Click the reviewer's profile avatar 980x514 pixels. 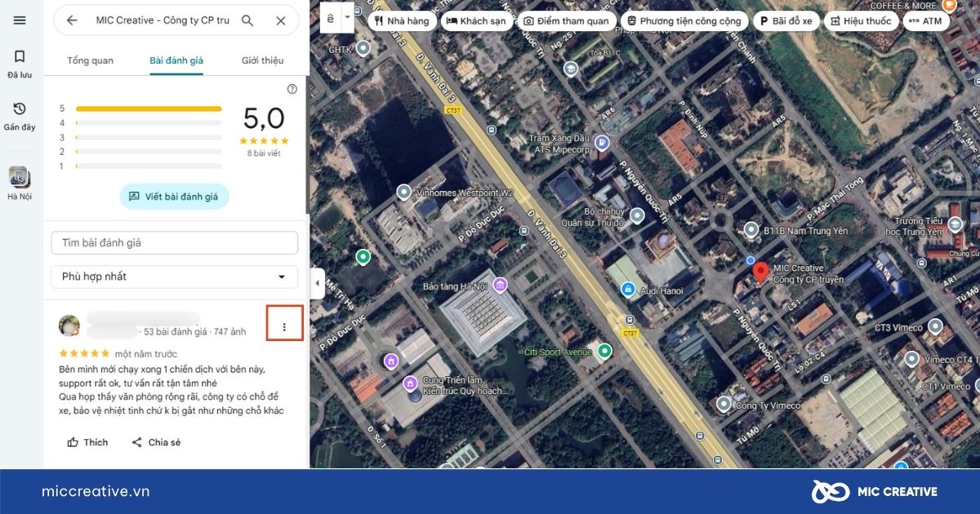[x=69, y=326]
